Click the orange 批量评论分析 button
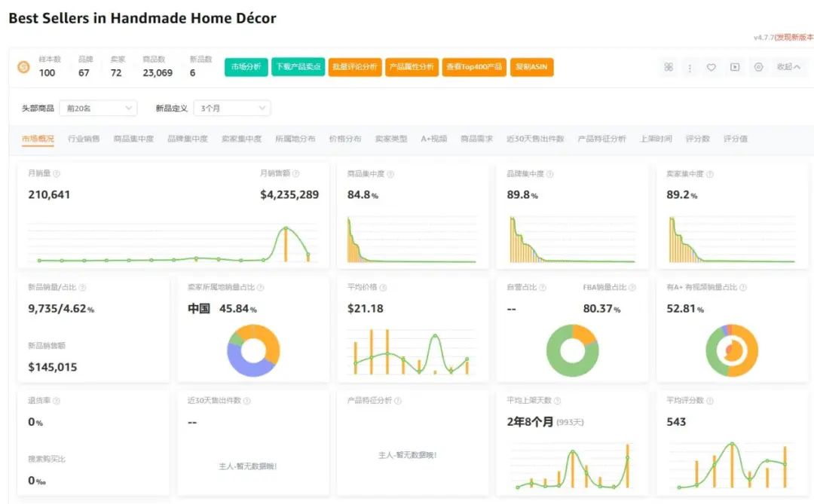814x504 pixels. click(x=355, y=67)
